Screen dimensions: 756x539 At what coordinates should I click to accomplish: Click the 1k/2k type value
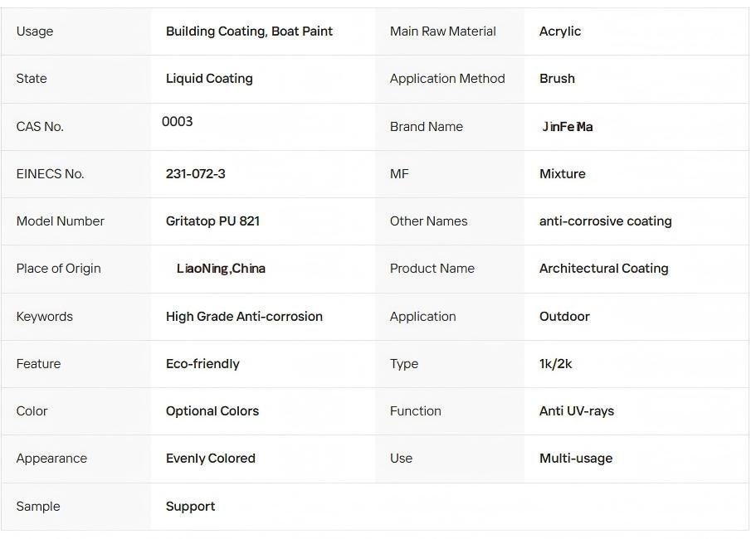556,364
